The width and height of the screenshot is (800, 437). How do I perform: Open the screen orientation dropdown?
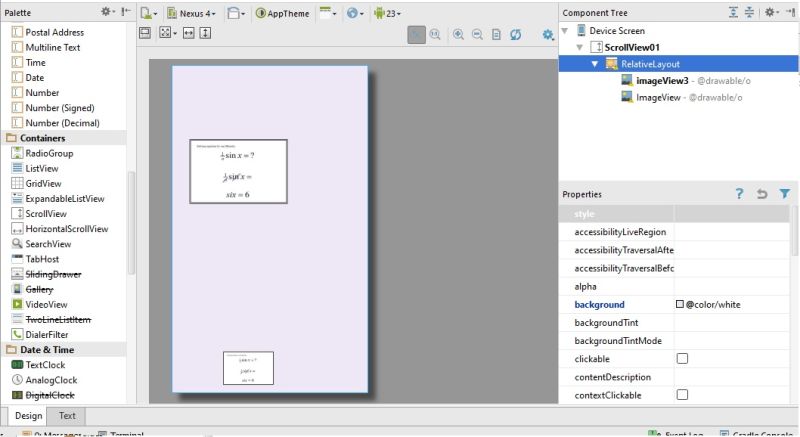236,13
